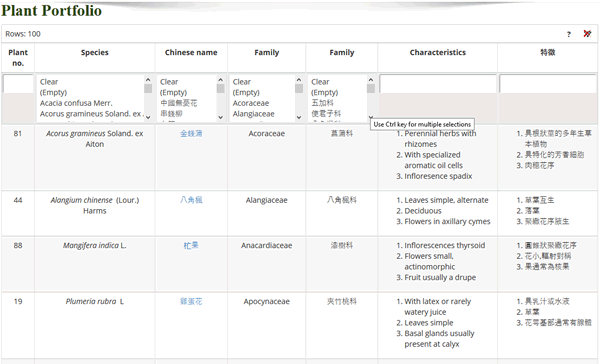Open the 杧果 Chinese name link
The width and height of the screenshot is (600, 364).
click(x=191, y=245)
